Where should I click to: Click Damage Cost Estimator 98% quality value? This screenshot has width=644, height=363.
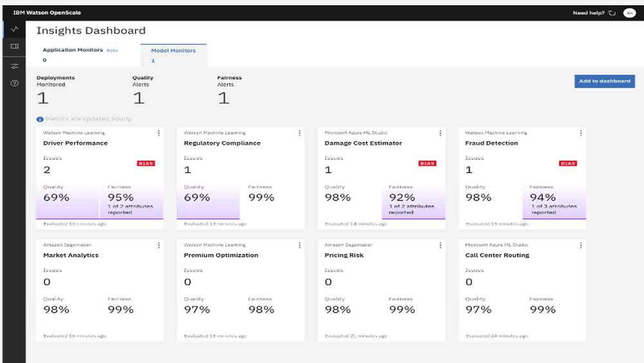(x=337, y=198)
